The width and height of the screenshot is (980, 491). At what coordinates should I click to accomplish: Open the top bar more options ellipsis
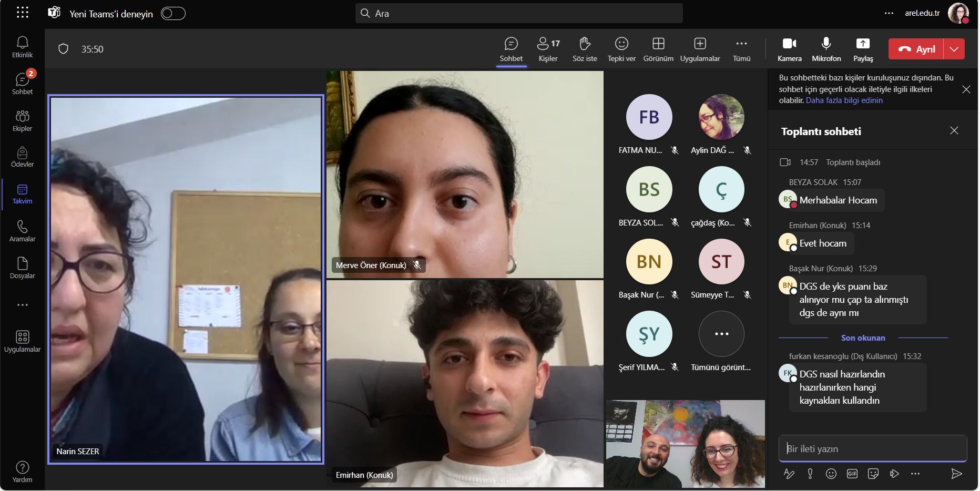tap(889, 14)
